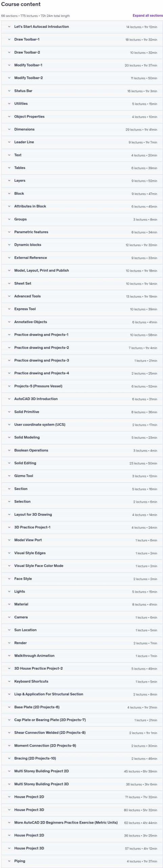The height and width of the screenshot is (868, 163).
Task: Click chevron beside AutoCAD 3D Introduction
Action: click(x=9, y=399)
